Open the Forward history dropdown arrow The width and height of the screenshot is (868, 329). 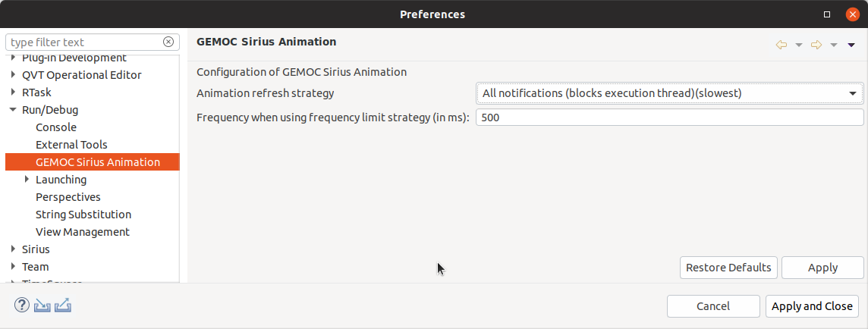click(833, 45)
